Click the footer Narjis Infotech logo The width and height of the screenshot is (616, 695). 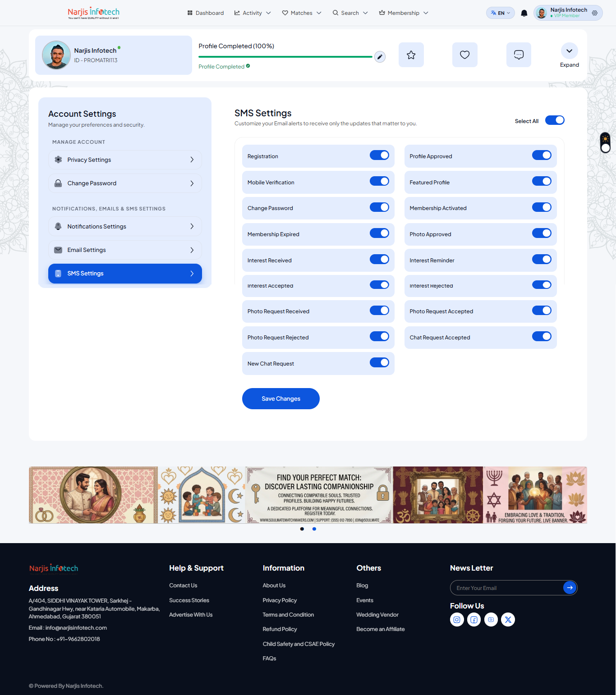click(x=54, y=568)
